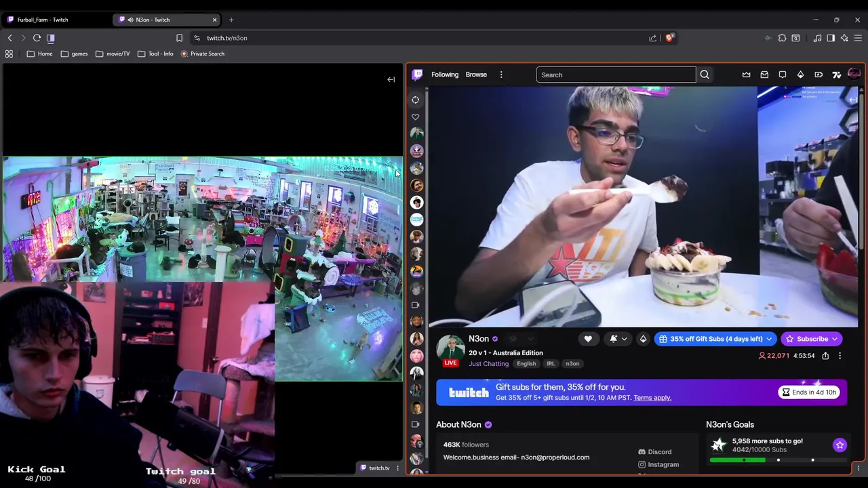This screenshot has width=868, height=488.
Task: Open channel more options three dots
Action: click(840, 356)
